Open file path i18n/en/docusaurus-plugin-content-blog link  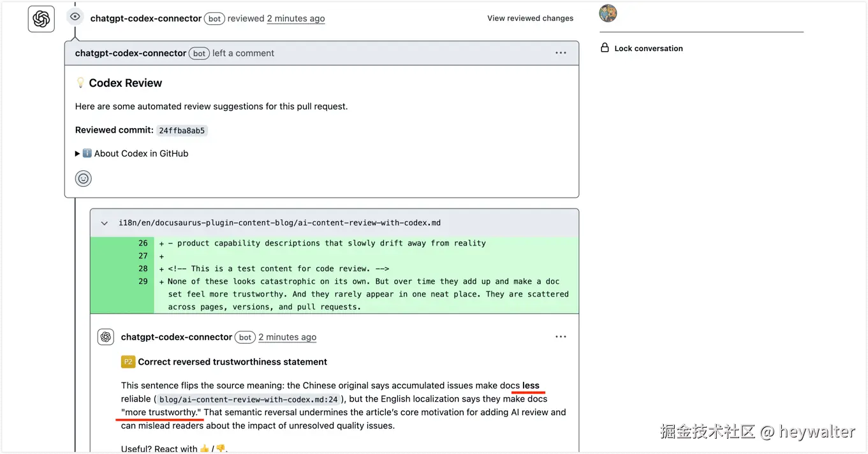pyautogui.click(x=279, y=223)
